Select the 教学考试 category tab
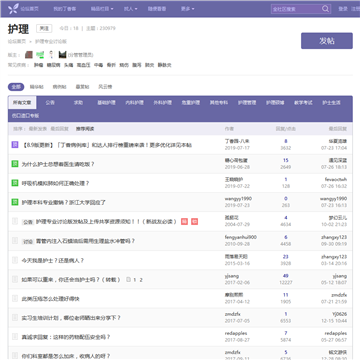Image resolution: width=360 pixels, height=360 pixels. 303,103
